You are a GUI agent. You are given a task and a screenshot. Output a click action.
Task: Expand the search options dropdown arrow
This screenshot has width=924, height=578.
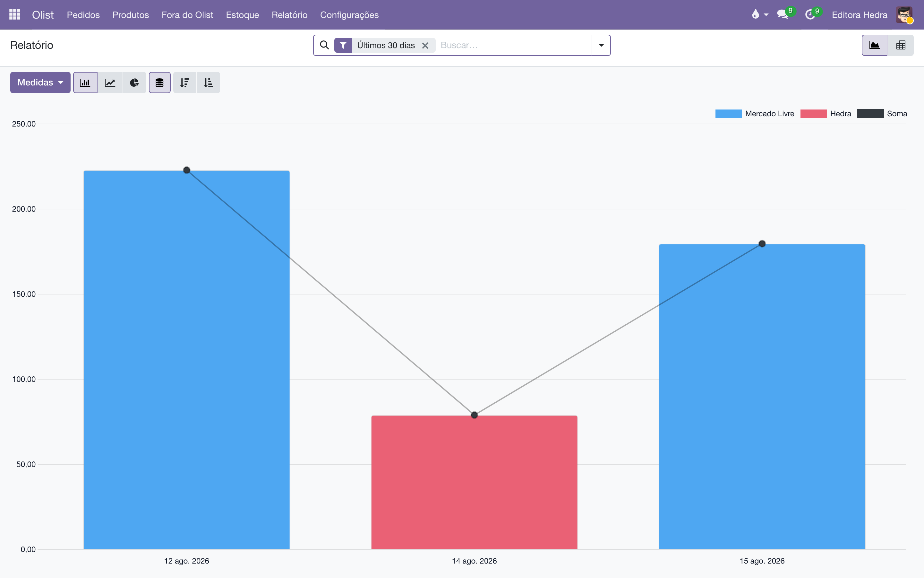(601, 45)
